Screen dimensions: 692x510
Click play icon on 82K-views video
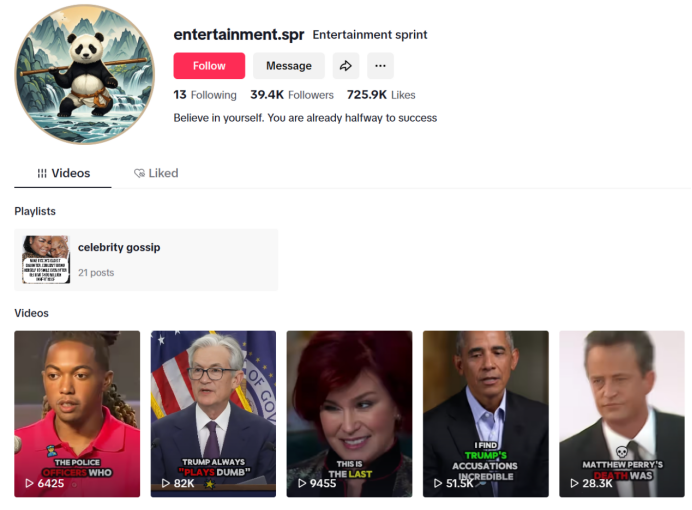166,483
